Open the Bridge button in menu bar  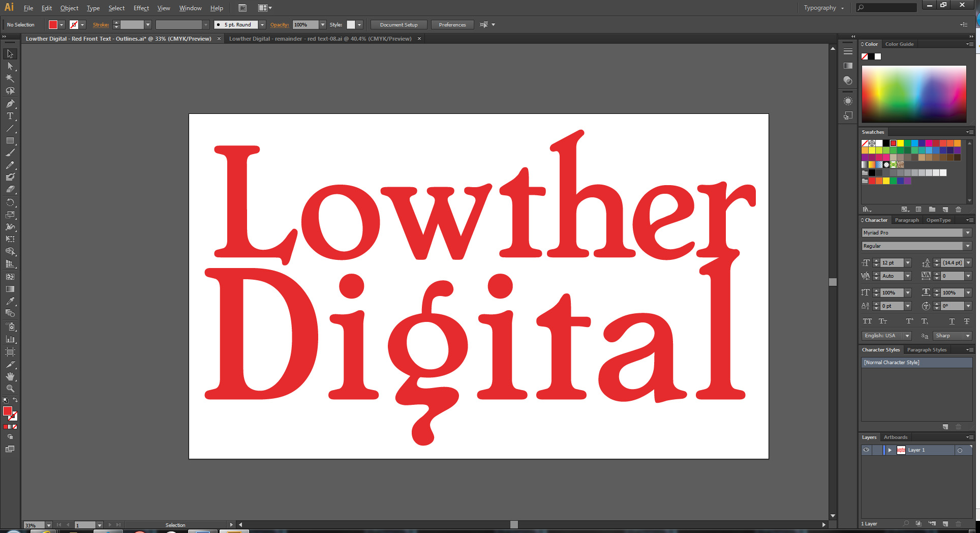pos(242,8)
